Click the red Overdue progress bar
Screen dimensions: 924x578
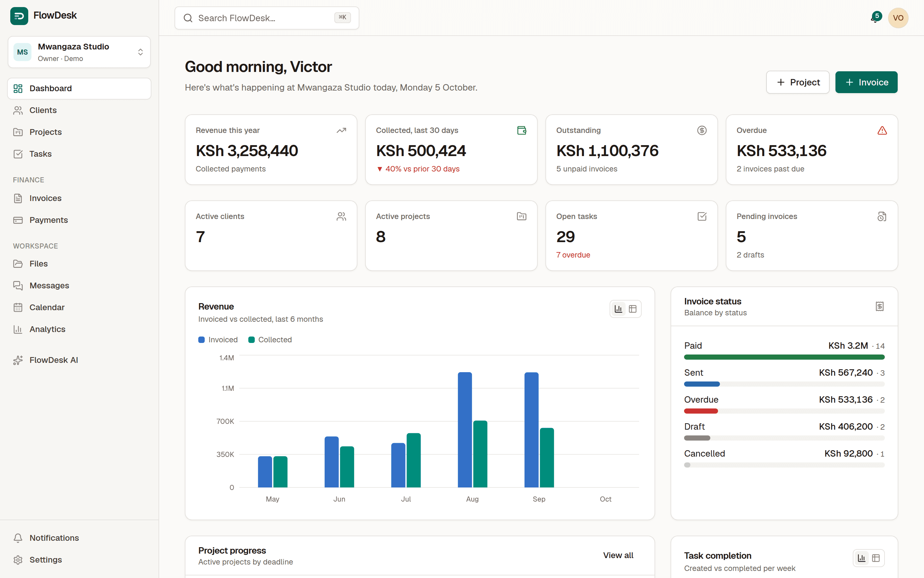[701, 411]
